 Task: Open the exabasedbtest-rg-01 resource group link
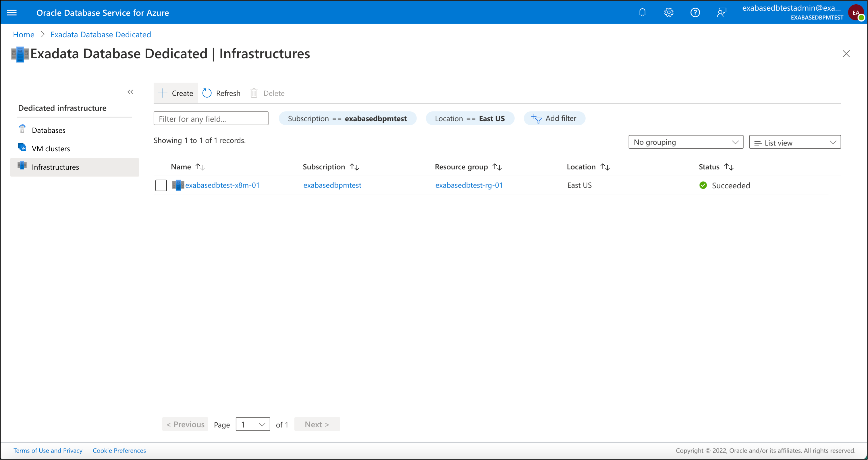tap(469, 185)
